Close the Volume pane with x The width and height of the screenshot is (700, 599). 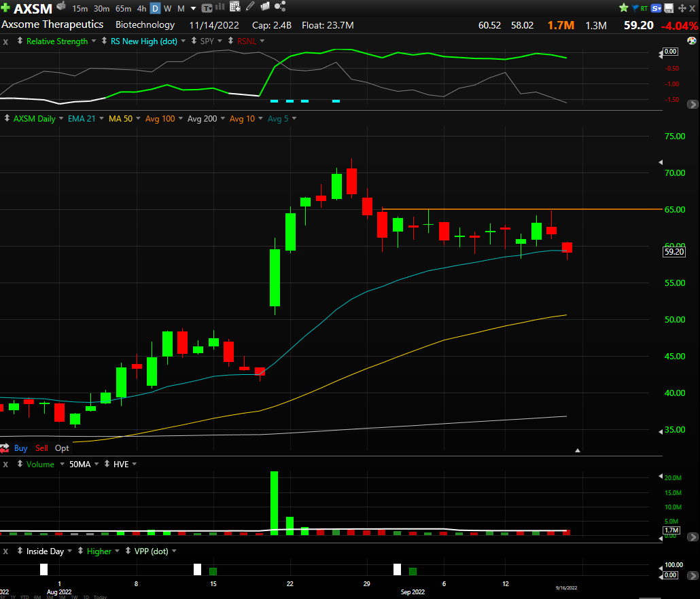5,465
